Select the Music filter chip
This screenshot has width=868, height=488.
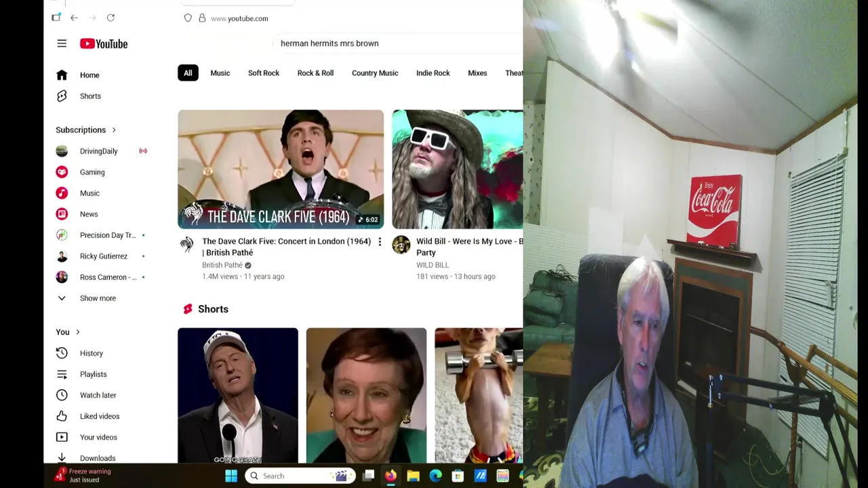[220, 73]
